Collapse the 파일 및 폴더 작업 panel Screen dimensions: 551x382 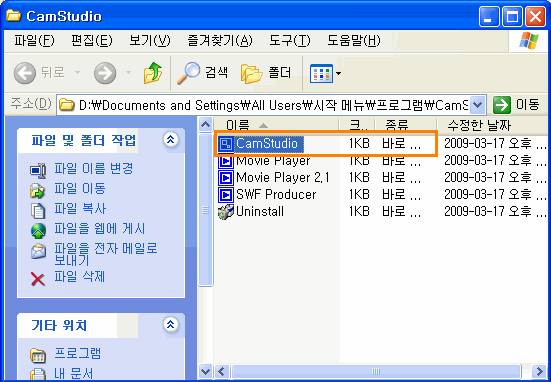coord(170,140)
